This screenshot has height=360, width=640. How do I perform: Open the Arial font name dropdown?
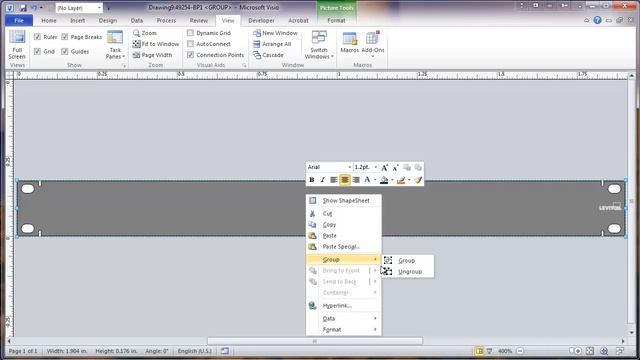(349, 167)
